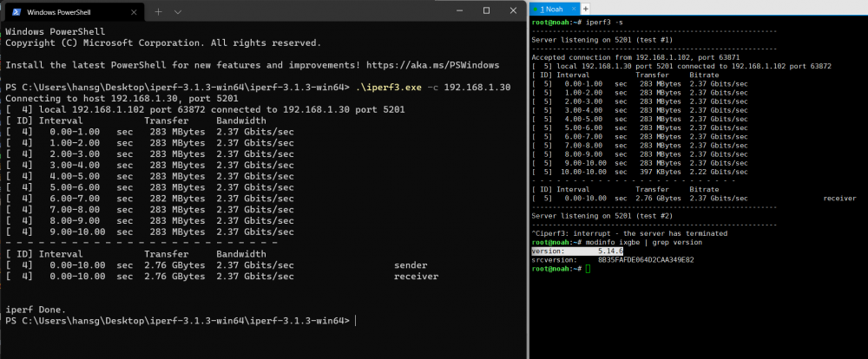868x359 pixels.
Task: Click 'Copyright (C) Microsoft Corporation' line
Action: pos(163,43)
